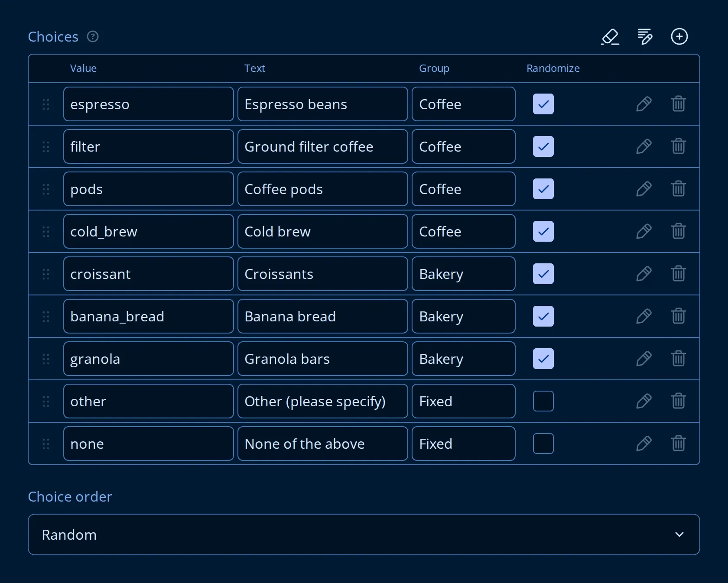728x583 pixels.
Task: Delete the none choice row
Action: click(678, 444)
